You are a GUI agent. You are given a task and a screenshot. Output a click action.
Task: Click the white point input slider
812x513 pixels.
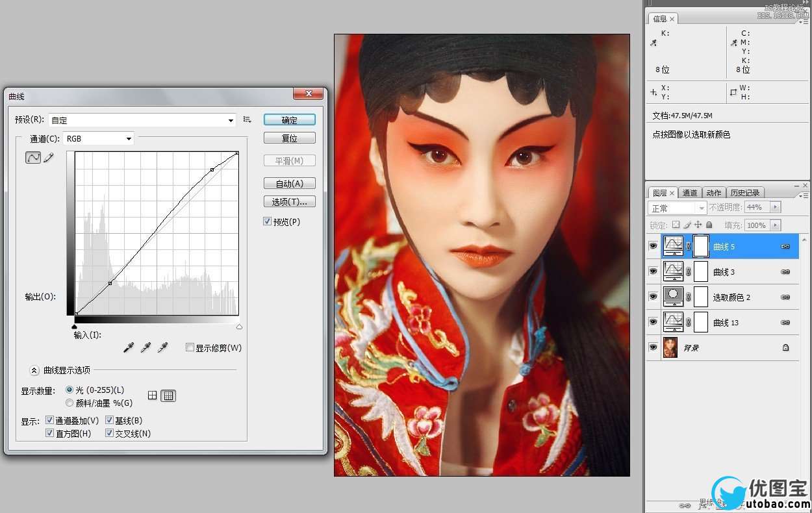(239, 327)
